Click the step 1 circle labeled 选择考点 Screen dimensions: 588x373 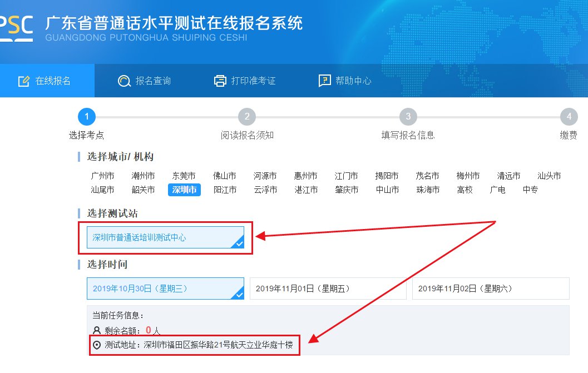point(87,116)
